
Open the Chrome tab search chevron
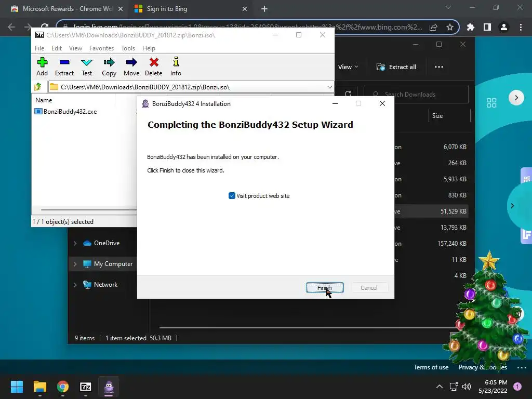coord(448,7)
